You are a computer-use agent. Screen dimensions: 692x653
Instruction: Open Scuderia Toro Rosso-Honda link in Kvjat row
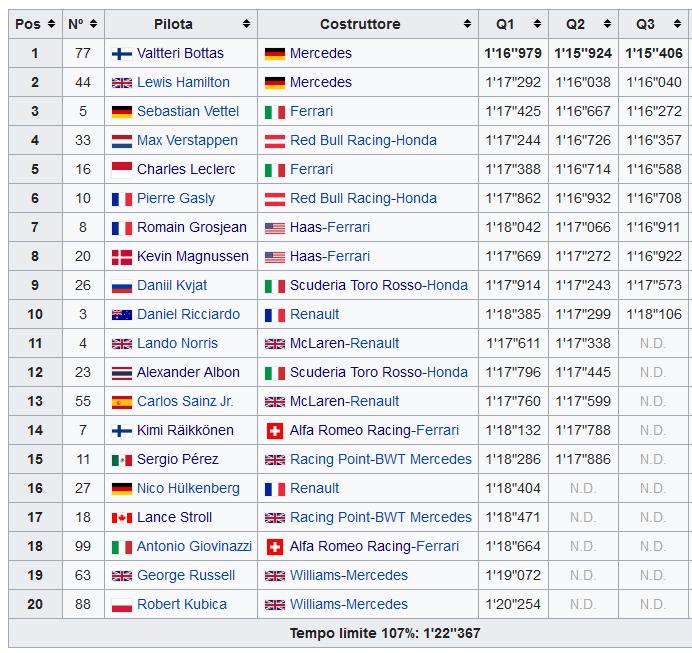pos(379,285)
